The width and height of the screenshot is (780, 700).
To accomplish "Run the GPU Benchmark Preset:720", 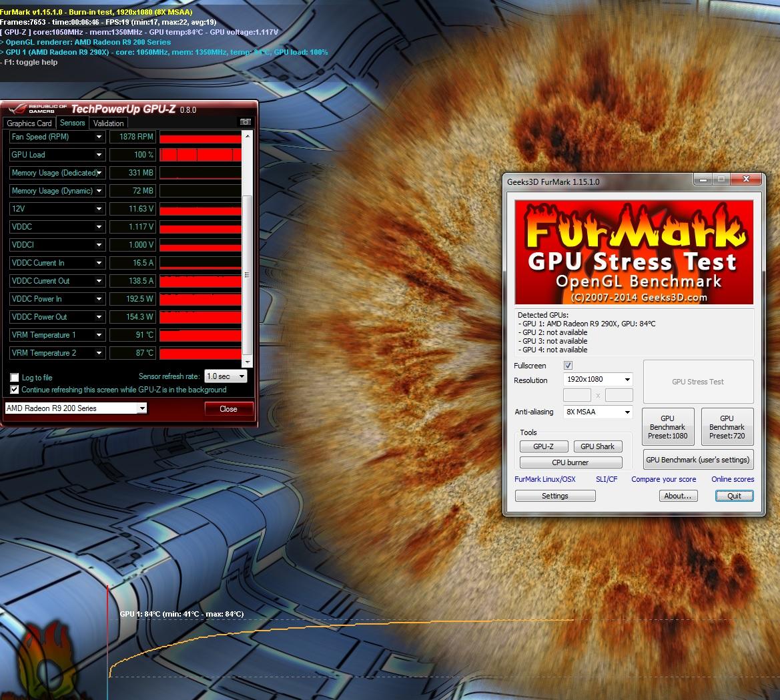I will point(727,427).
